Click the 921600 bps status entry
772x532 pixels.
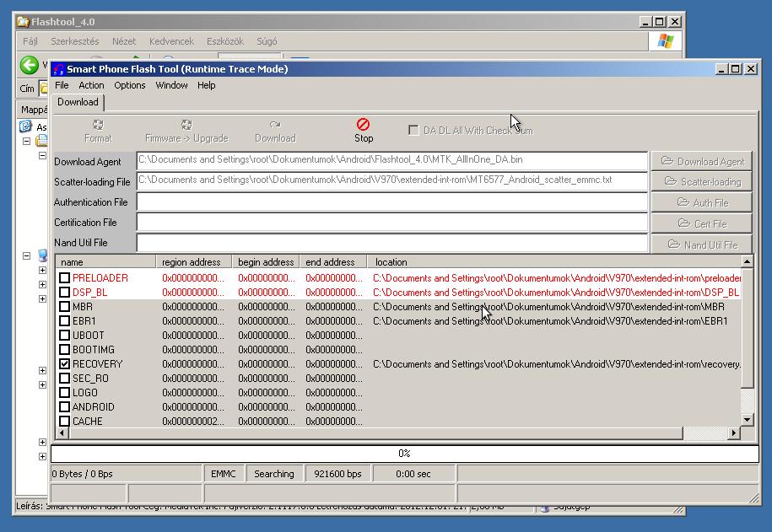pos(337,474)
